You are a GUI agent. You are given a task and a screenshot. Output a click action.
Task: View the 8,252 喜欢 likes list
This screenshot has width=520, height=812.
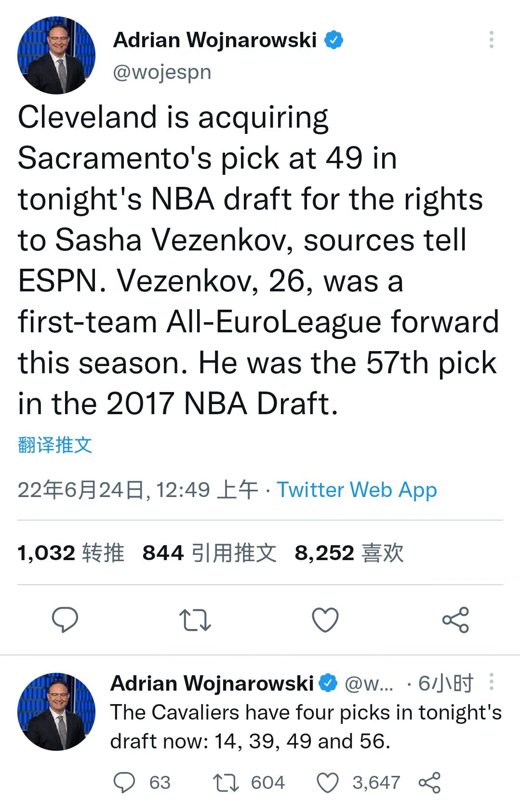click(x=349, y=552)
